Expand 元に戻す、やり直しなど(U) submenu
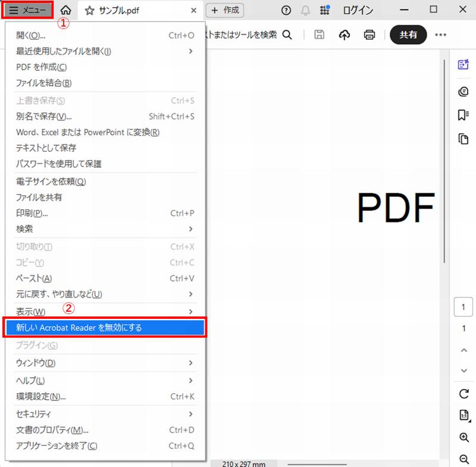Screen dimensions: 476x467 [x=105, y=294]
